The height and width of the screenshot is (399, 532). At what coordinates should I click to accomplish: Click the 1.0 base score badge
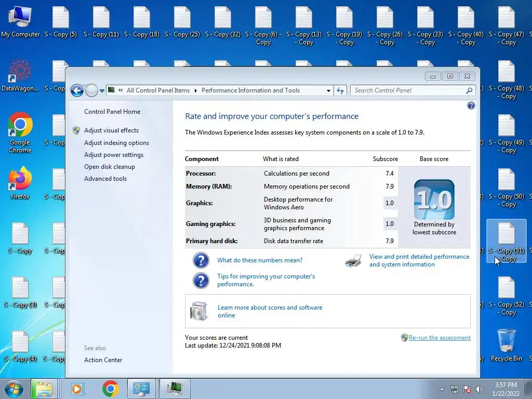pyautogui.click(x=434, y=199)
